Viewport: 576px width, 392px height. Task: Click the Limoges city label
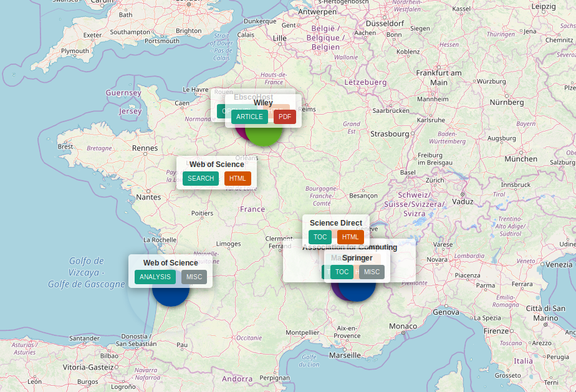point(228,244)
